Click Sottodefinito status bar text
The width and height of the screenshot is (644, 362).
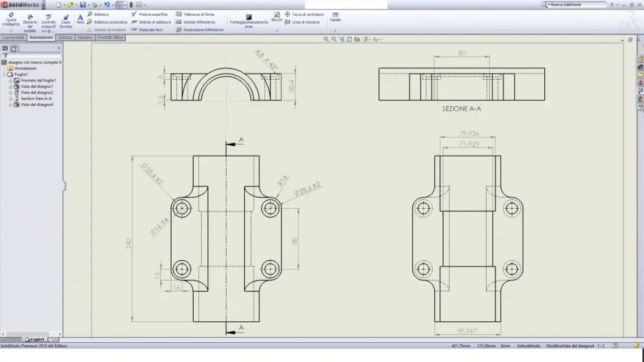point(528,346)
